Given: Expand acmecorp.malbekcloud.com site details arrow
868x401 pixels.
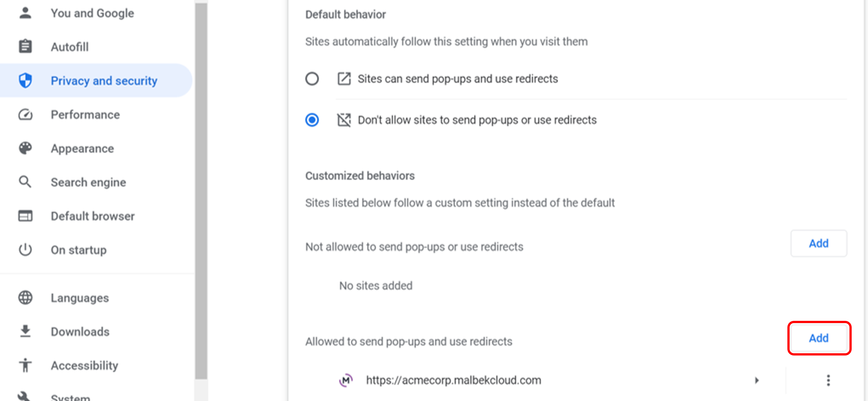Looking at the screenshot, I should point(757,380).
